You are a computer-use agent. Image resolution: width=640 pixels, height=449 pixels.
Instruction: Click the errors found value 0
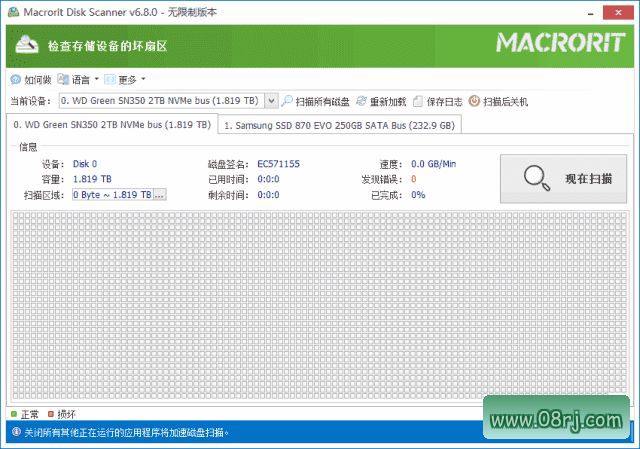413,179
